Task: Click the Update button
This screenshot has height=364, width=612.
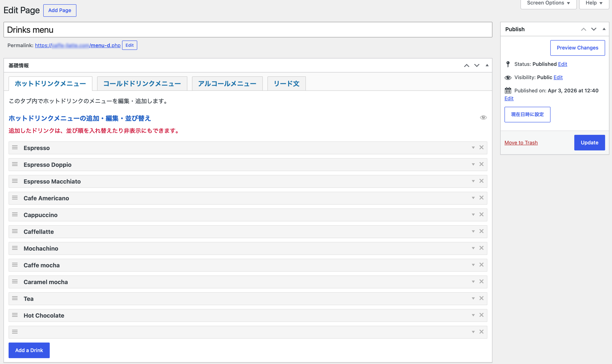Action: coord(589,143)
